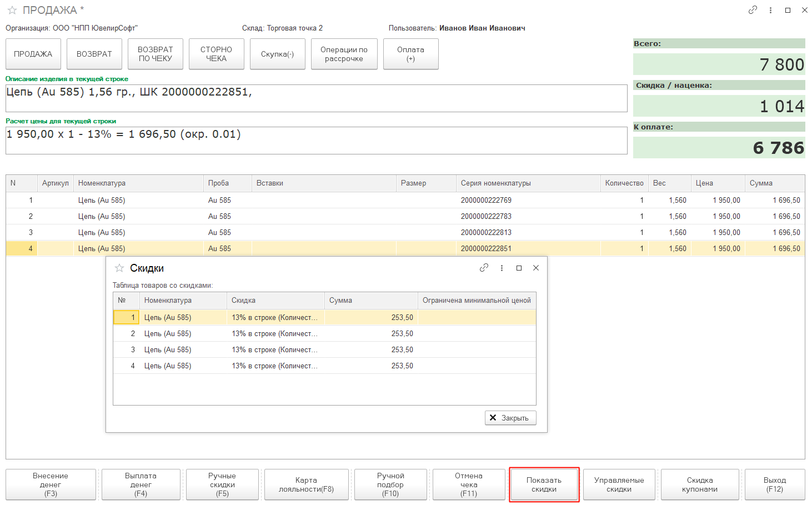Open Операции по рассрочке
The height and width of the screenshot is (505, 812).
pos(344,54)
